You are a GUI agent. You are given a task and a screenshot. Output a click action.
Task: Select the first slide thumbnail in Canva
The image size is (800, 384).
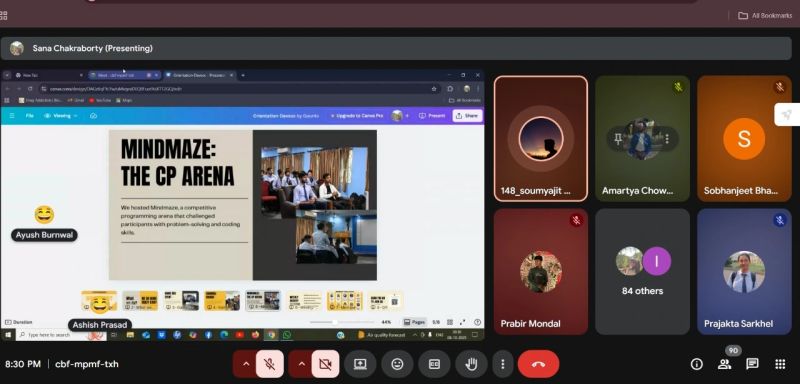pos(99,301)
